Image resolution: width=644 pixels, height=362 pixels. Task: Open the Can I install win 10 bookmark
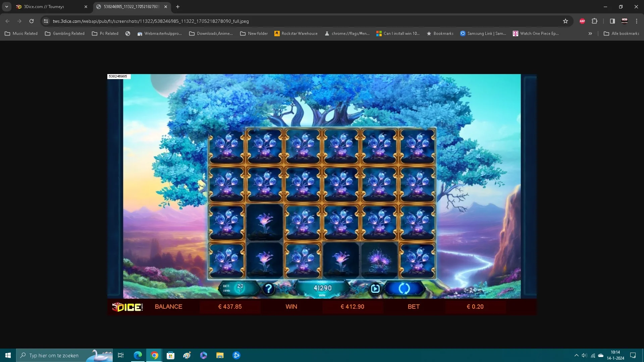[x=398, y=34]
